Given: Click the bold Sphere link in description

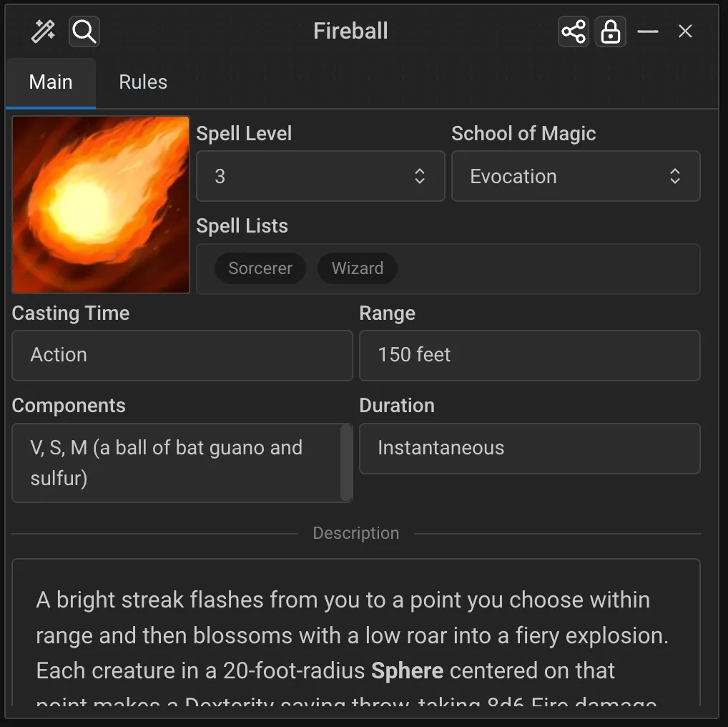Looking at the screenshot, I should pyautogui.click(x=408, y=671).
